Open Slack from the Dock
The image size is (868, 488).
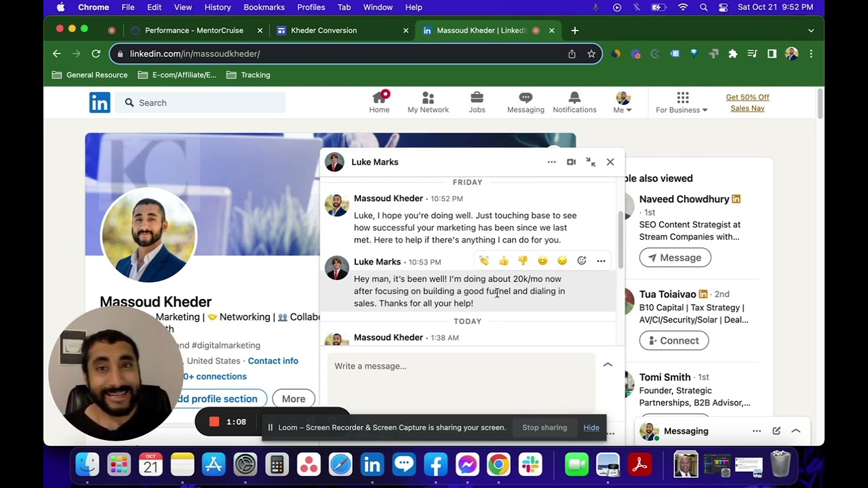tap(530, 464)
